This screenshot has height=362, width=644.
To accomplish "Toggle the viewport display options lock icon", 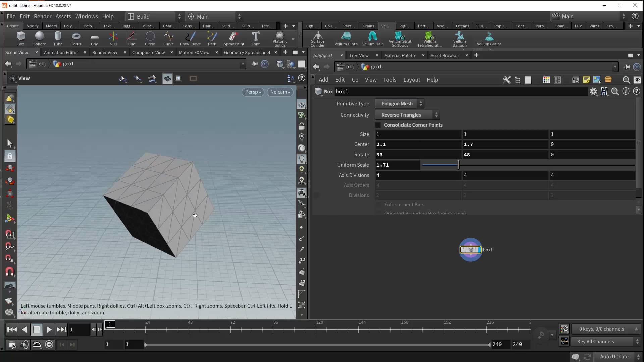I will click(x=302, y=126).
